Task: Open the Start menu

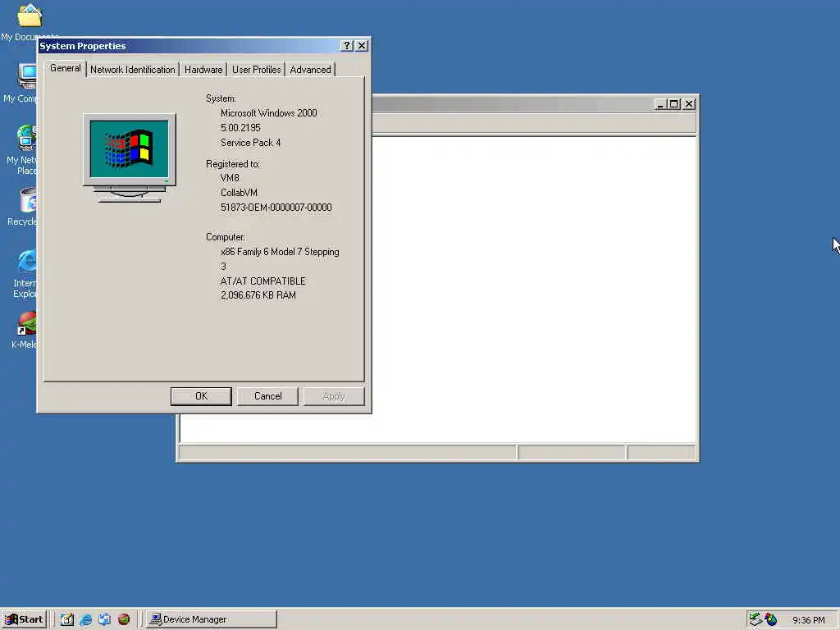Action: (x=24, y=619)
